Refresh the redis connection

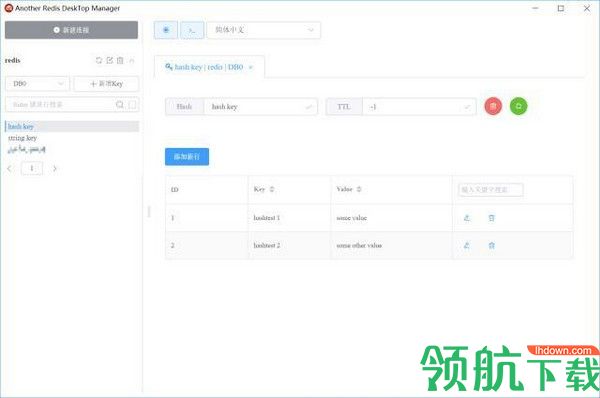click(x=99, y=60)
